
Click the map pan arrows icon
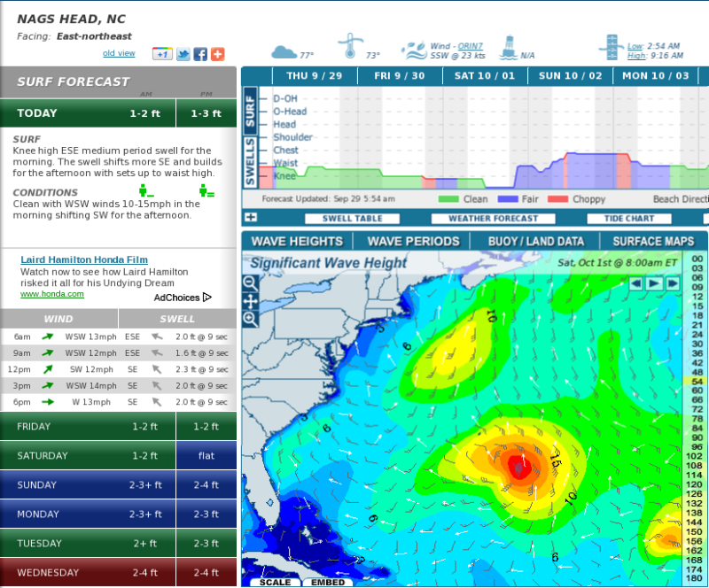tap(251, 301)
